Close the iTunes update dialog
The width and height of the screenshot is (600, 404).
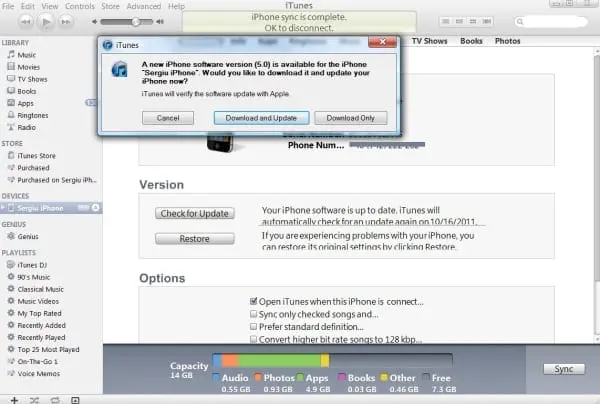coord(382,42)
